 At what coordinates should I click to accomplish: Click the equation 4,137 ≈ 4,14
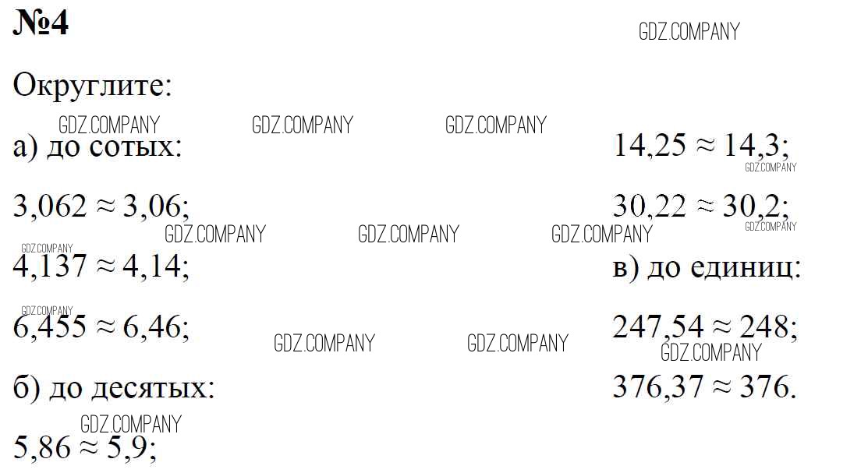(101, 266)
